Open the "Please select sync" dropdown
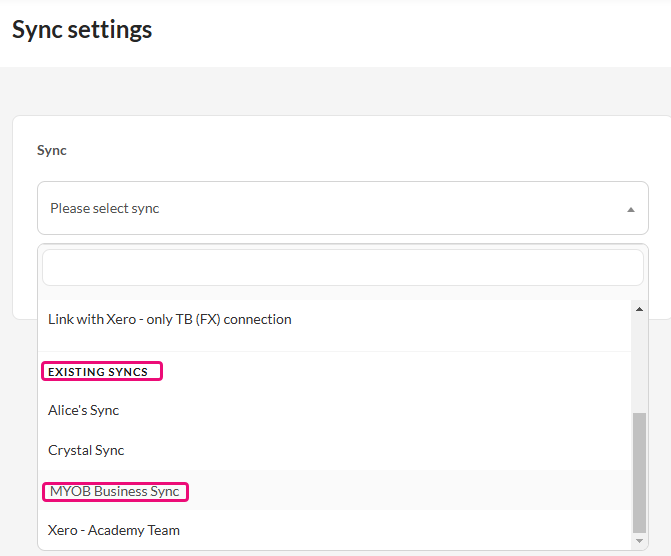Screen dimensions: 671x556 (342, 208)
